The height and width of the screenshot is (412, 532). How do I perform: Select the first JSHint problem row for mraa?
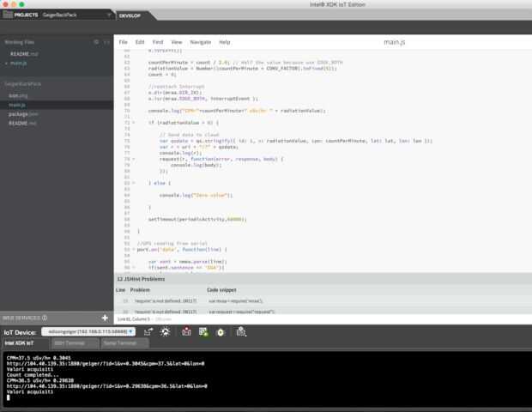point(323,300)
